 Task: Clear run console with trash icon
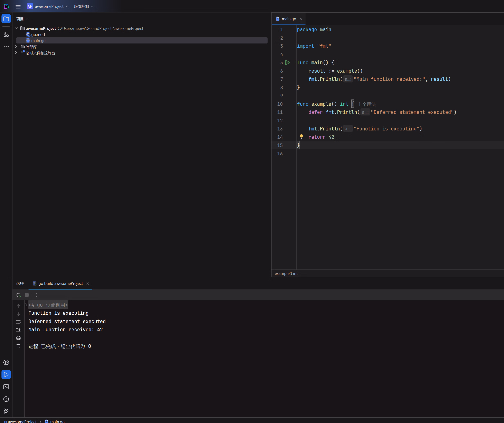(x=18, y=346)
